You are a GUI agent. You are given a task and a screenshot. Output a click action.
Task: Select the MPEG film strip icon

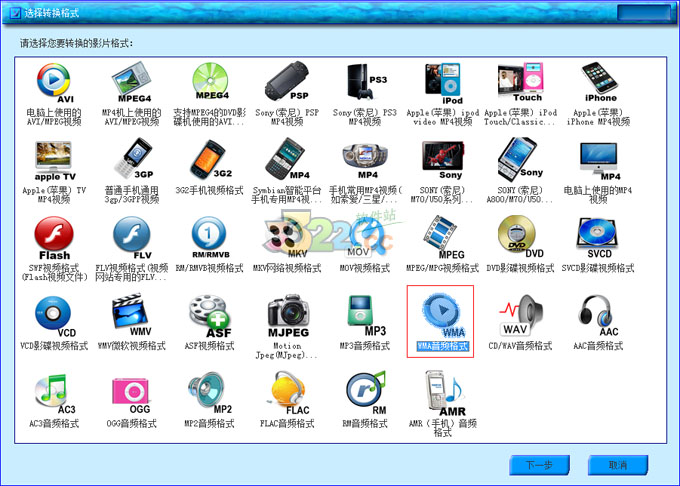click(443, 238)
